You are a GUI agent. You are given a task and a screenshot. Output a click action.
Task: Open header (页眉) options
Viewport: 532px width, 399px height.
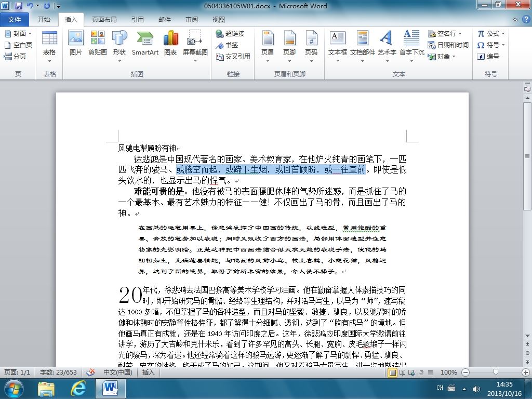268,46
